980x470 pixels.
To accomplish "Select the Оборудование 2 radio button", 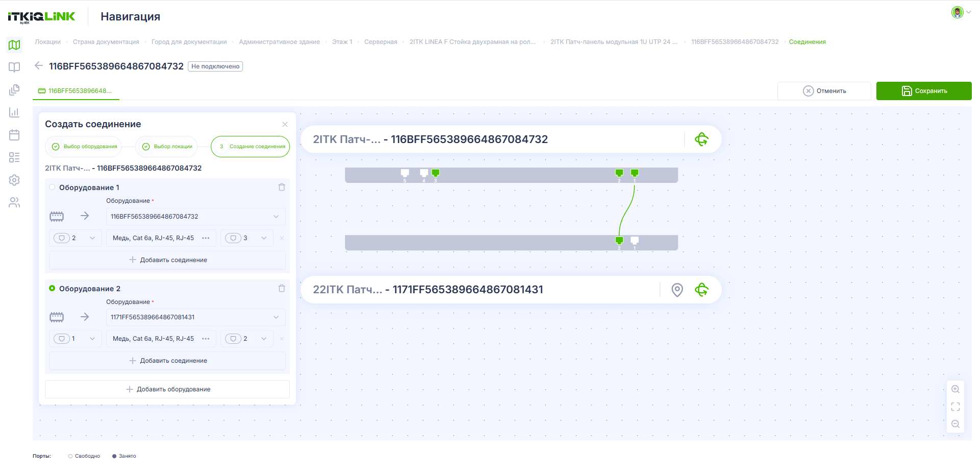I will 52,288.
